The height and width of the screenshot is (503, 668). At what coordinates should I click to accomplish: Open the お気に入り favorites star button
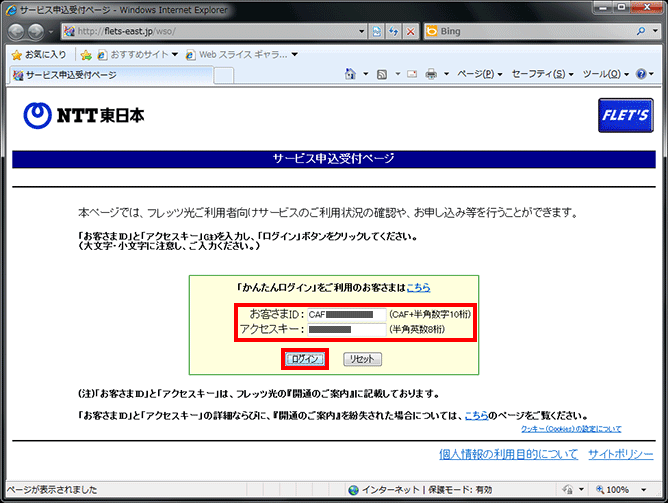(39, 55)
